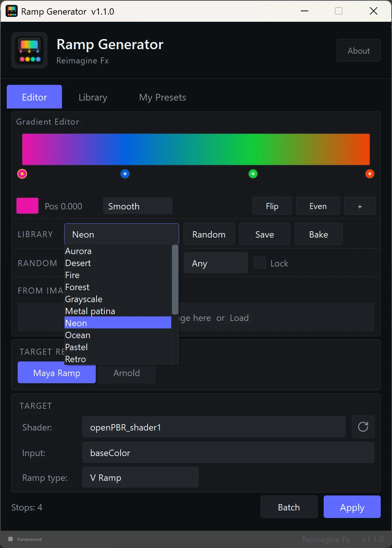Choose Grayscale from the library list
Viewport: 392px width, 548px height.
tap(118, 299)
